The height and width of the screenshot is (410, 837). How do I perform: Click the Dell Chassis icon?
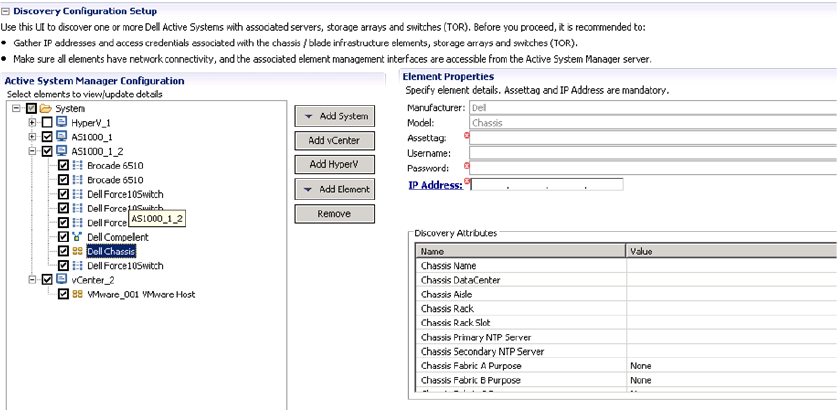(x=77, y=252)
